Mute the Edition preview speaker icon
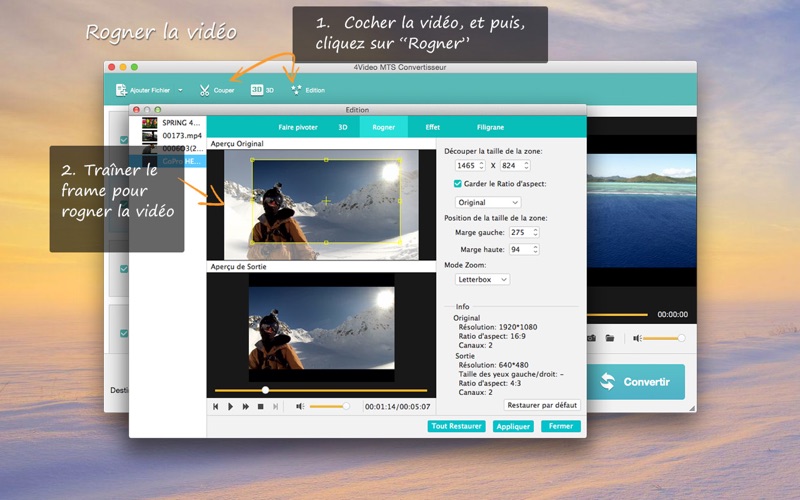Screen dimensions: 800x500 pos(300,406)
